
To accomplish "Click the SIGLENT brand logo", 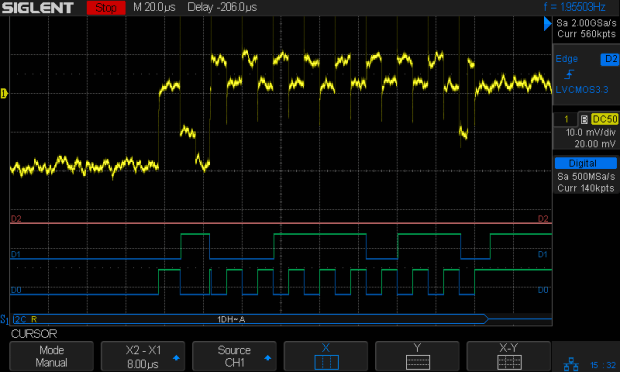I will click(x=38, y=8).
